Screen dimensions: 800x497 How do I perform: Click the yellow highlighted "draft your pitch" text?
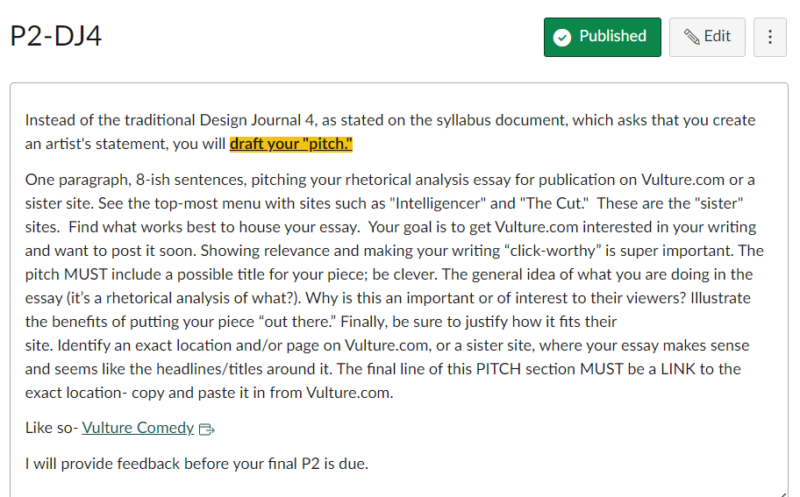(291, 143)
